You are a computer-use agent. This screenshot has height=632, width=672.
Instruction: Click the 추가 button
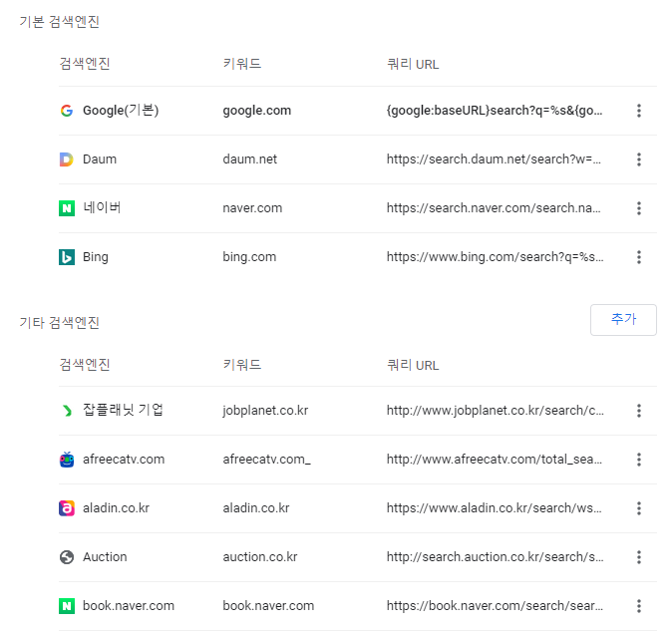coord(623,320)
